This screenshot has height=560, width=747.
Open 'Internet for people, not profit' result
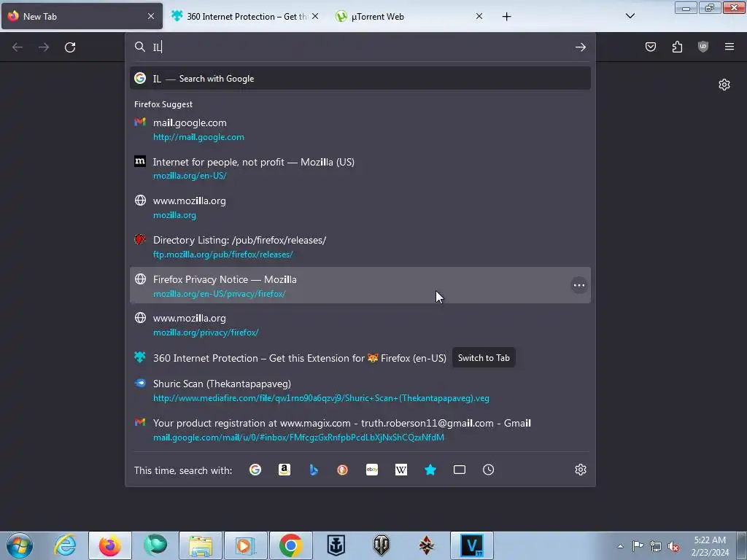coord(360,168)
